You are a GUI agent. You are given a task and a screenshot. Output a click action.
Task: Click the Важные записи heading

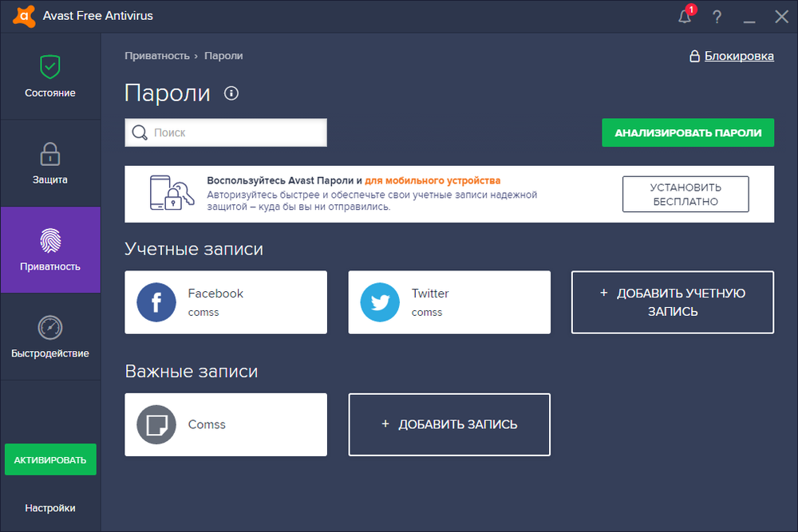[191, 371]
